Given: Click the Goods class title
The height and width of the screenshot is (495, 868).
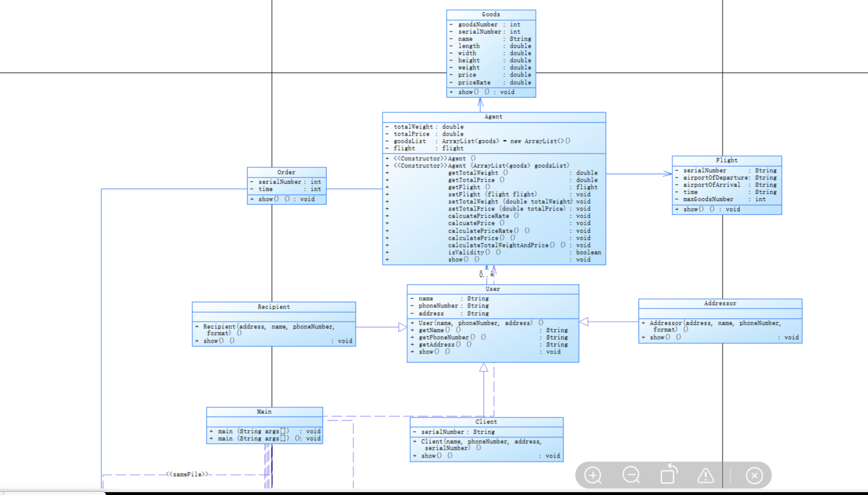Looking at the screenshot, I should point(491,14).
